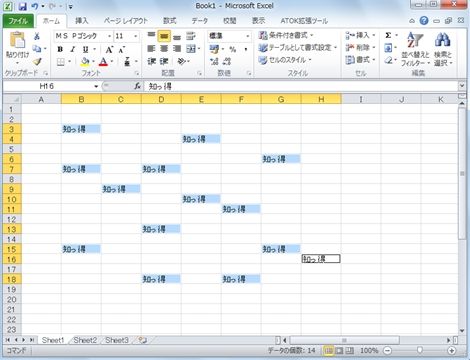
Task: Switch to Insert (挿入) ribbon tab
Action: (x=82, y=21)
